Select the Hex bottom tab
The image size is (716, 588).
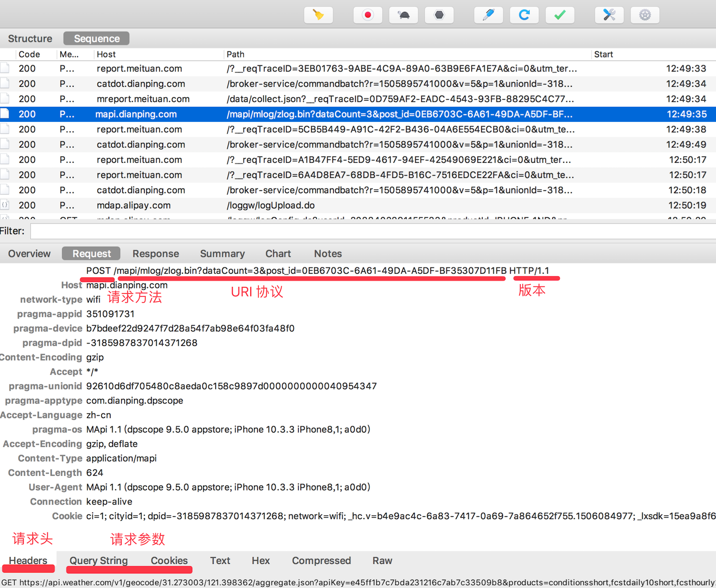(x=261, y=560)
